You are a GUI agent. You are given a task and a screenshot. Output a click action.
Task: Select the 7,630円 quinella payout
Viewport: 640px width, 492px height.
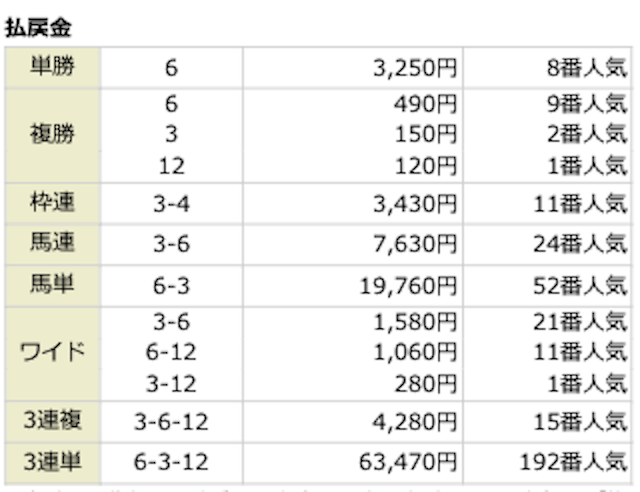(414, 245)
